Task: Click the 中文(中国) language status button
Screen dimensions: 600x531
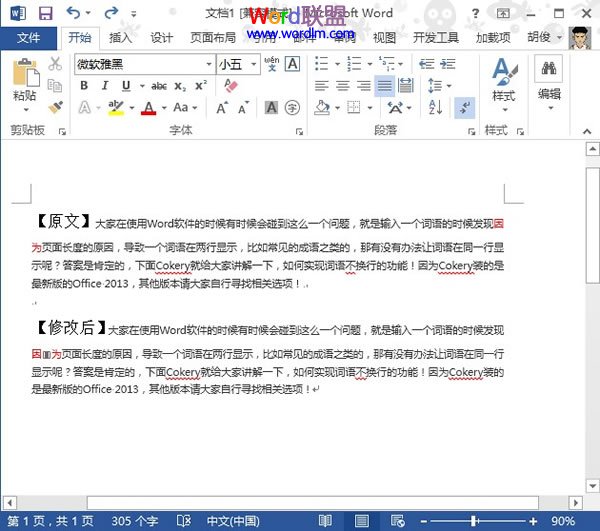Action: pyautogui.click(x=232, y=521)
